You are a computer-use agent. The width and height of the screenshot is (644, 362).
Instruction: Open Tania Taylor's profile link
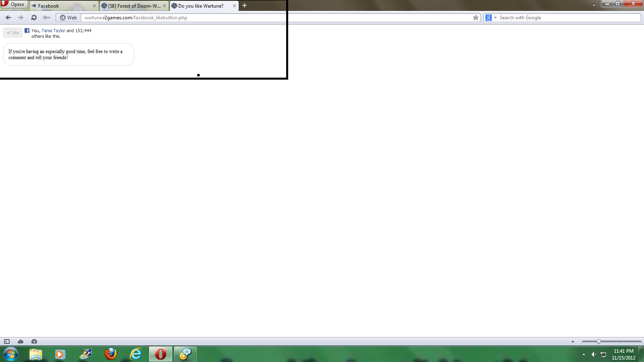pos(53,31)
